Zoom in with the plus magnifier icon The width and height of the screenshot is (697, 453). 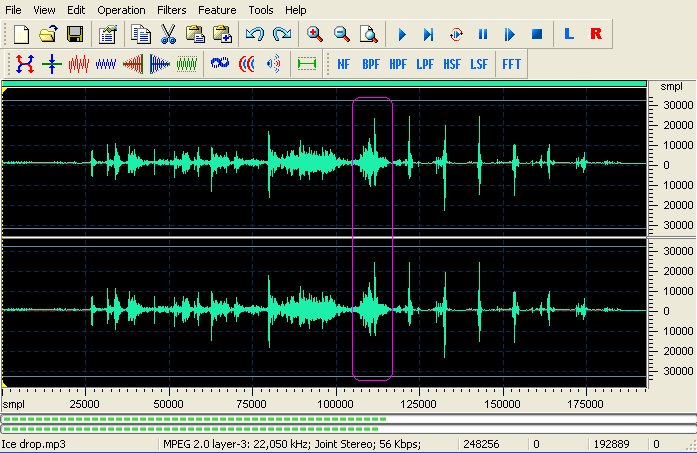(315, 34)
